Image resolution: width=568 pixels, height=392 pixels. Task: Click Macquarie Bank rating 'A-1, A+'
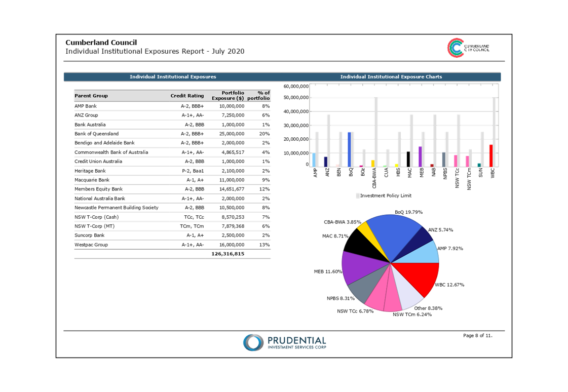pyautogui.click(x=195, y=180)
